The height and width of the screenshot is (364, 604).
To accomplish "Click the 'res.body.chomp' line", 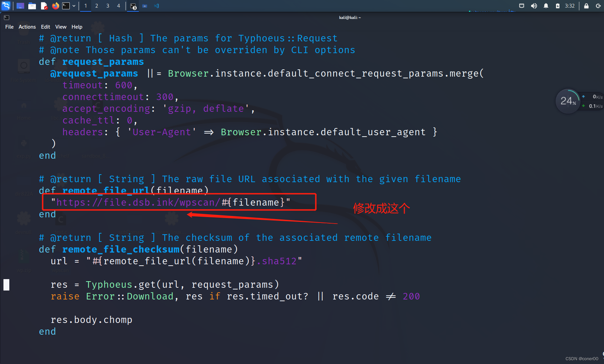I will pyautogui.click(x=92, y=320).
